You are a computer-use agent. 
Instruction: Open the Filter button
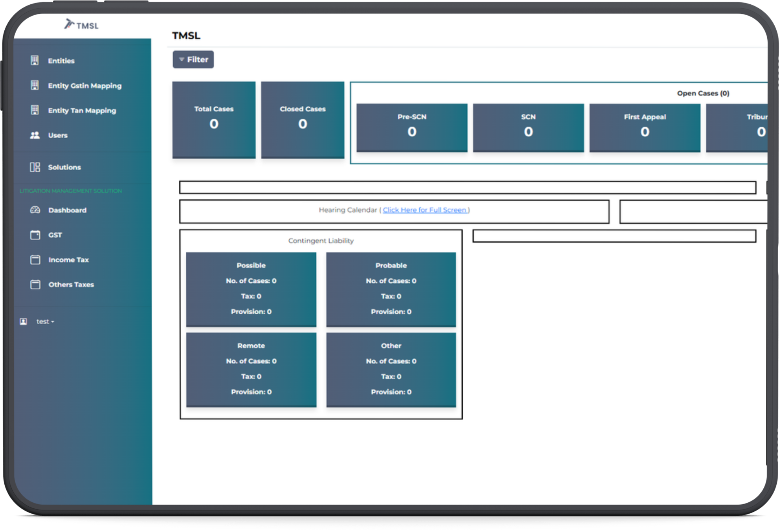[193, 59]
